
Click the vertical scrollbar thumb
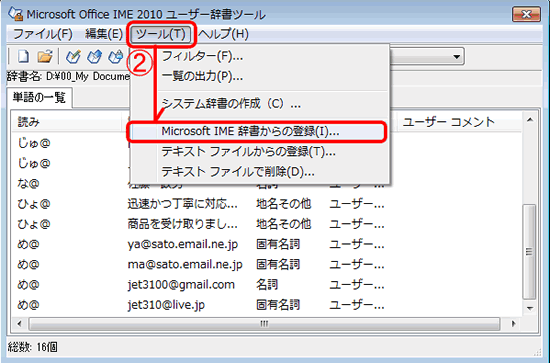[530, 252]
